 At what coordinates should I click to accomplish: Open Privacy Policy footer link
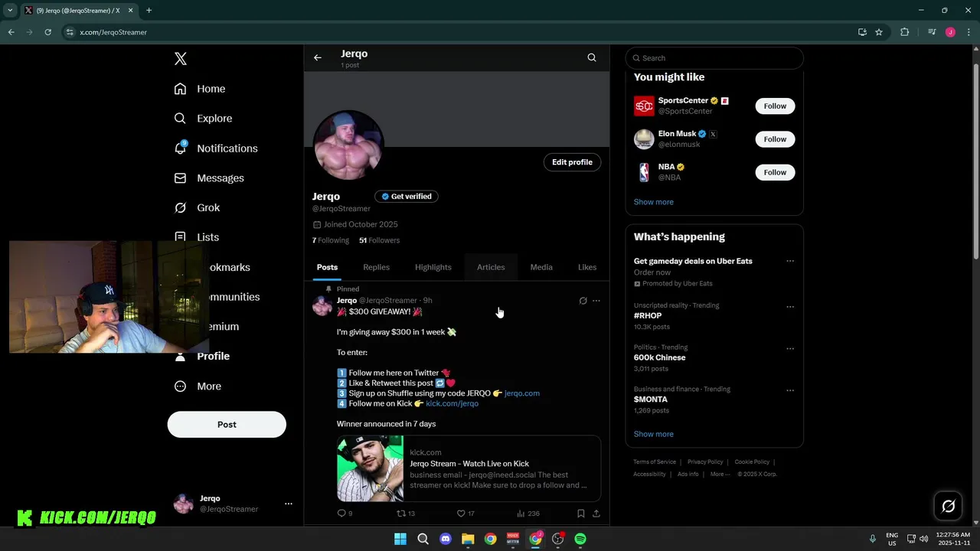coord(705,462)
